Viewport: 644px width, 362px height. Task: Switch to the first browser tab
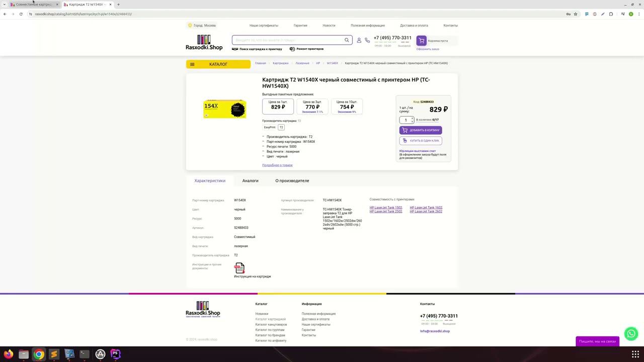click(x=33, y=5)
